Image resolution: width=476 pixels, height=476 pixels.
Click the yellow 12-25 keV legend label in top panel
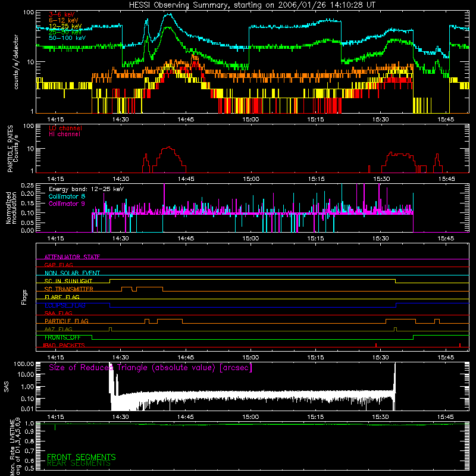(65, 26)
